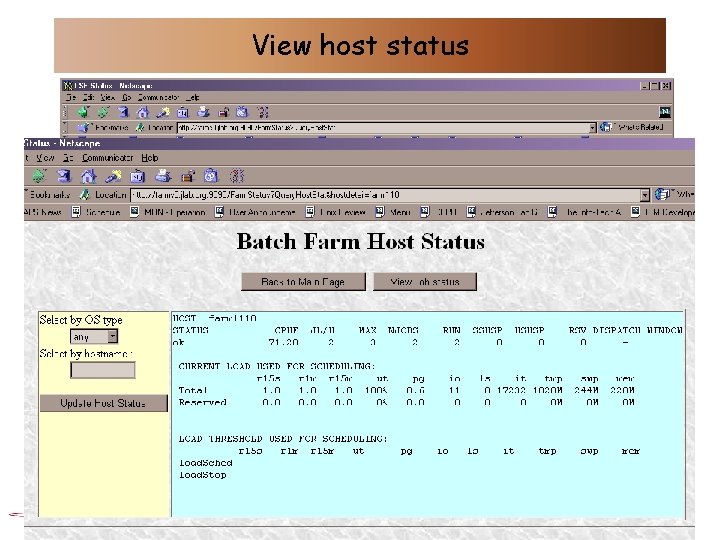The height and width of the screenshot is (540, 720).
Task: Click Forward arrow in rear Netscape window
Action: [103, 112]
